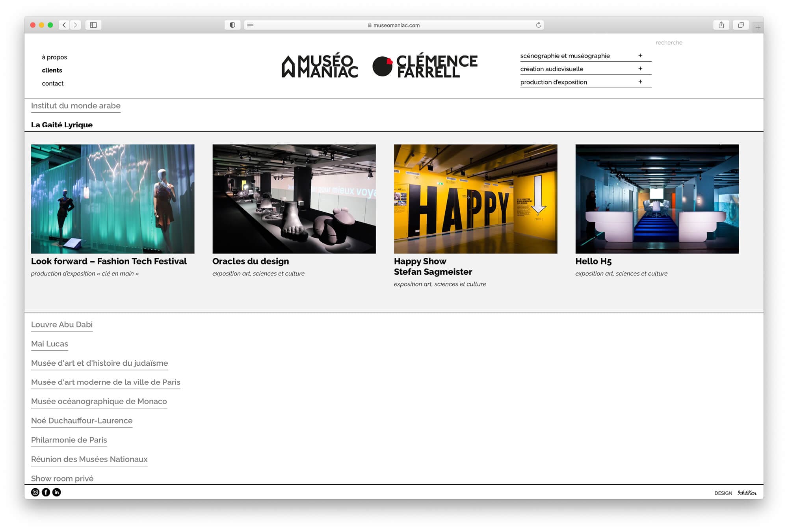The image size is (788, 532).
Task: Expand création audiovisuelle plus sign
Action: coord(640,69)
